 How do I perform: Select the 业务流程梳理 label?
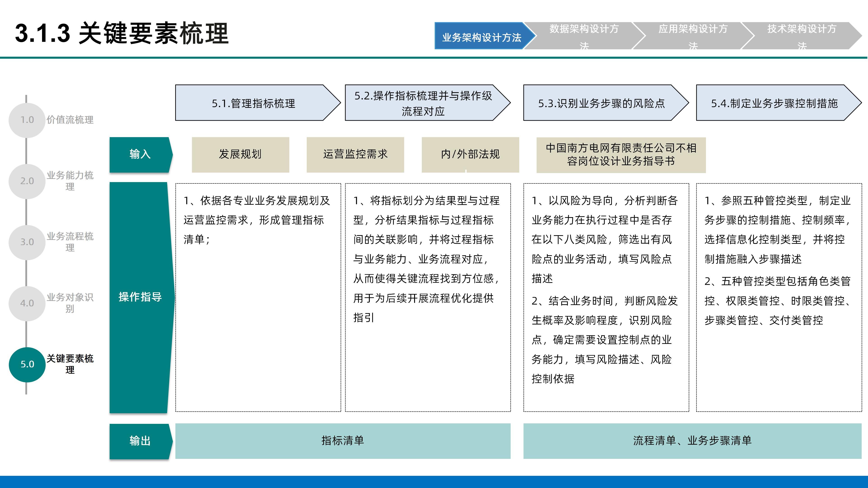click(x=70, y=242)
